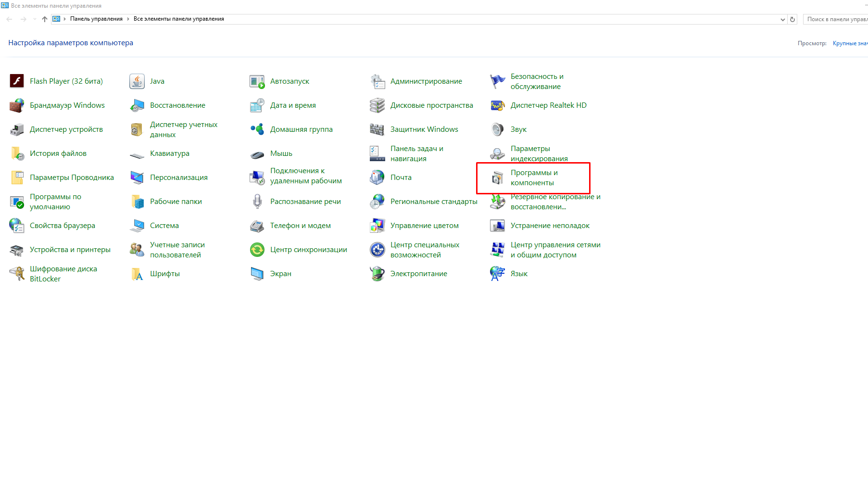Open Параметры индексирования link
Image resolution: width=868 pixels, height=483 pixels.
tap(539, 153)
